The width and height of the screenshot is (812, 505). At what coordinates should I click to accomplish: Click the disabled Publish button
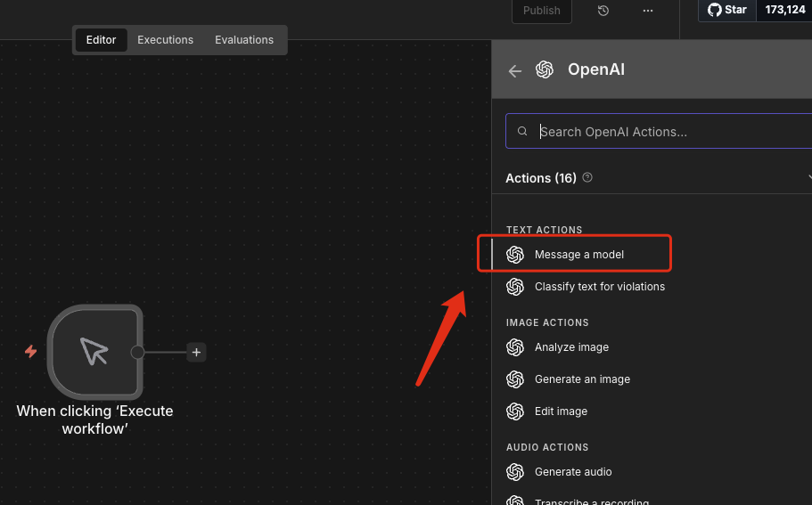tap(542, 11)
